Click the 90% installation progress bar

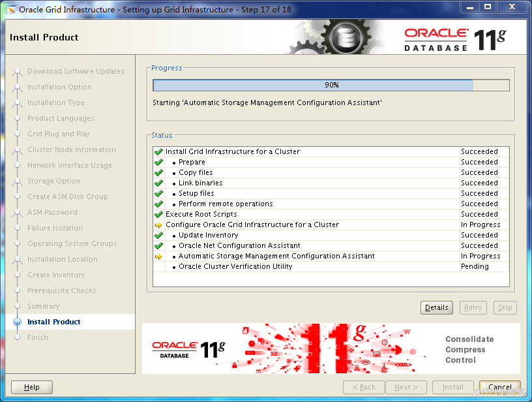[x=331, y=85]
